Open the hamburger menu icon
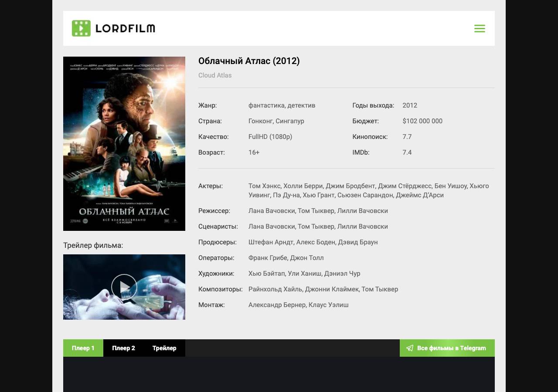The image size is (558, 392). [x=480, y=28]
